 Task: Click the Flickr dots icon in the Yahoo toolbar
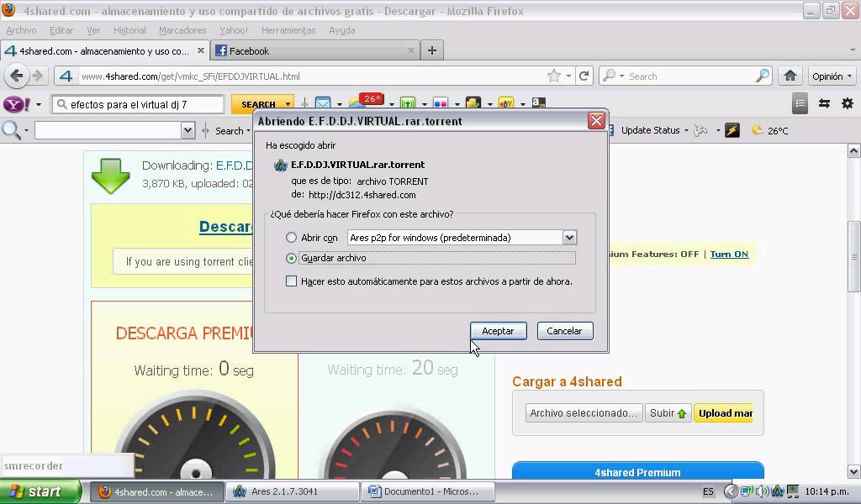click(441, 102)
